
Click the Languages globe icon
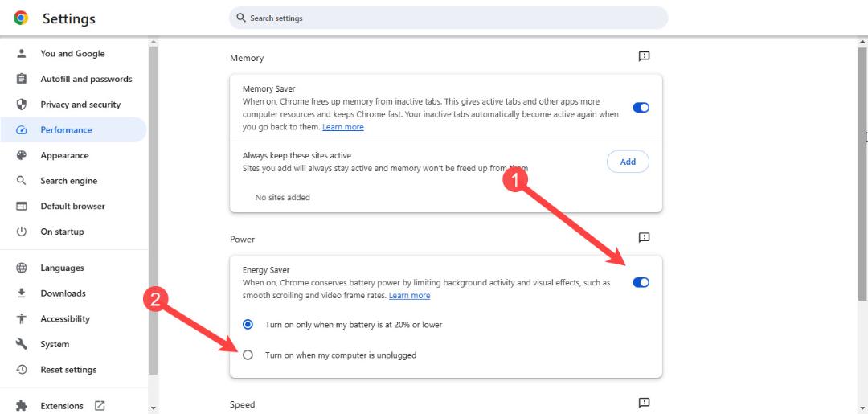click(22, 268)
